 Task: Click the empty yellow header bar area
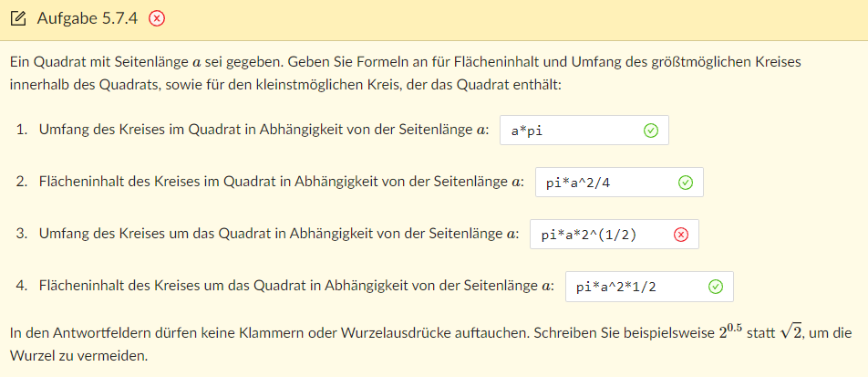tap(511, 19)
